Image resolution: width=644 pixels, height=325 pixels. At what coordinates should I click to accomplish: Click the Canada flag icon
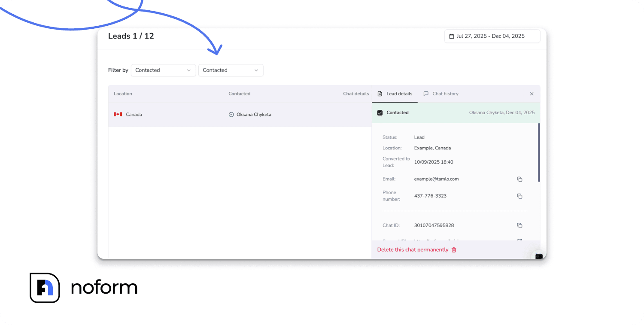click(118, 115)
